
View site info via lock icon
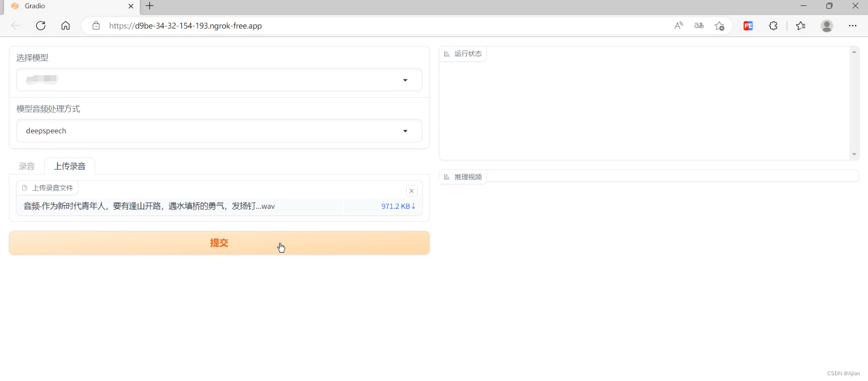(x=96, y=26)
